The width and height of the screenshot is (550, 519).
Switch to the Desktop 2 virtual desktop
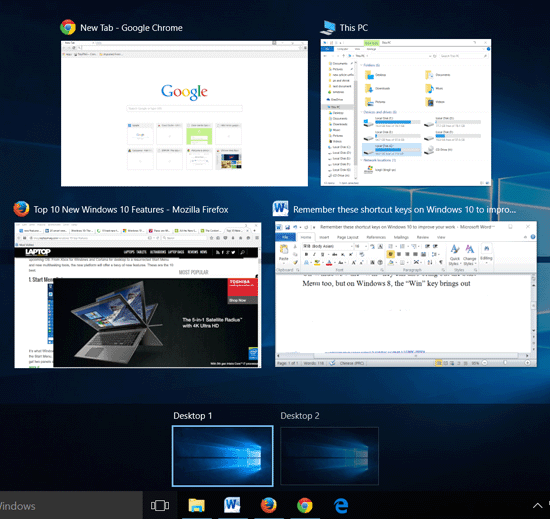coord(329,456)
